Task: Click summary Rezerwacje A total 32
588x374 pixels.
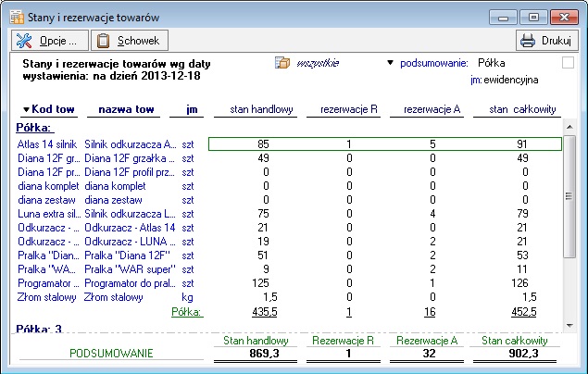Action: pyautogui.click(x=429, y=354)
